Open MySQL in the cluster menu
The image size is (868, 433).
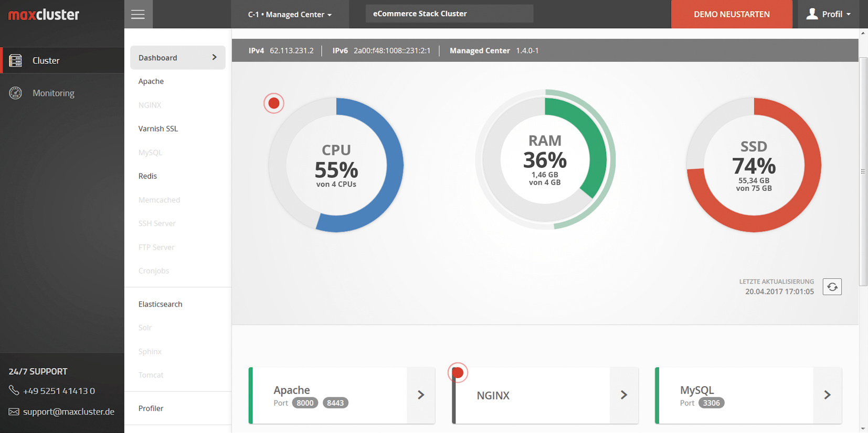(151, 153)
